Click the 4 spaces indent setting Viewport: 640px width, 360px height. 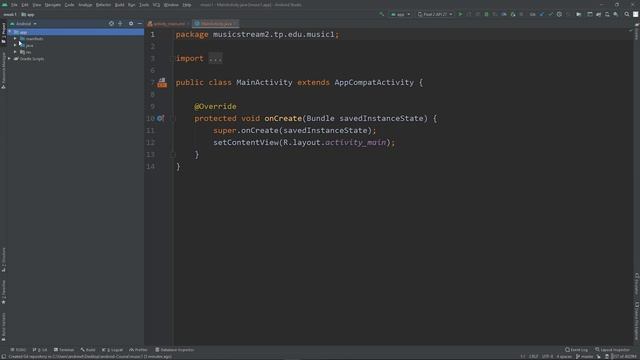click(x=564, y=356)
